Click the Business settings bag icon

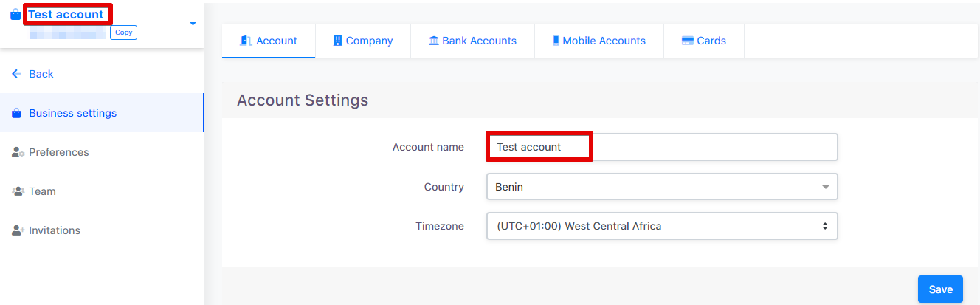click(x=17, y=113)
